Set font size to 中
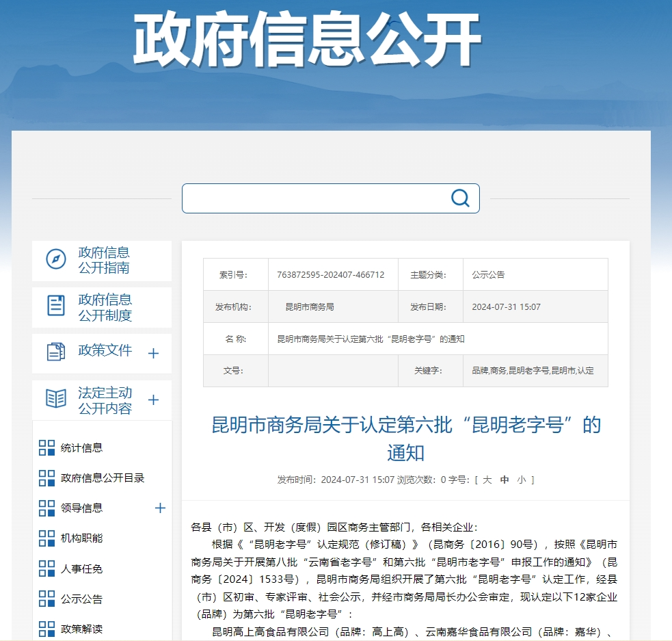The width and height of the screenshot is (672, 641). [x=505, y=480]
